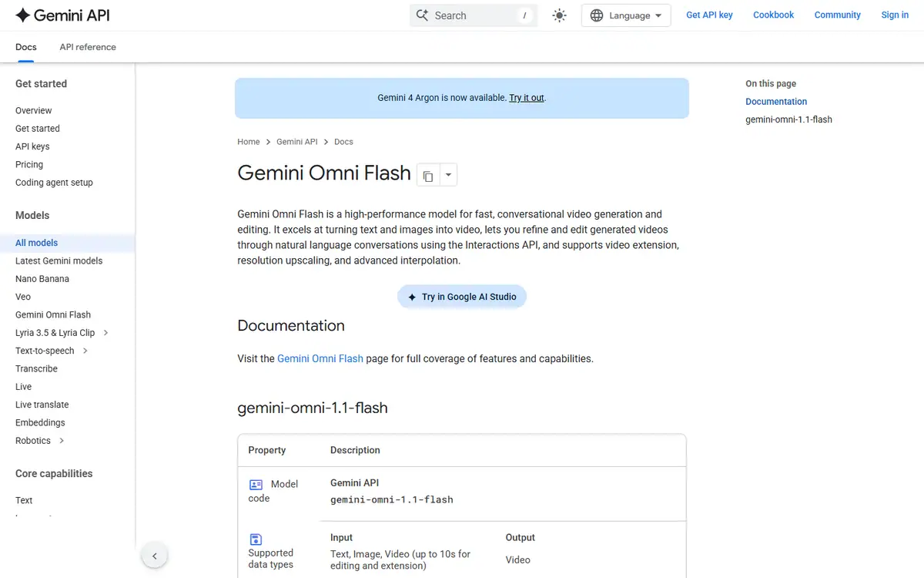Toggle the light/dark theme sun icon

tap(560, 15)
